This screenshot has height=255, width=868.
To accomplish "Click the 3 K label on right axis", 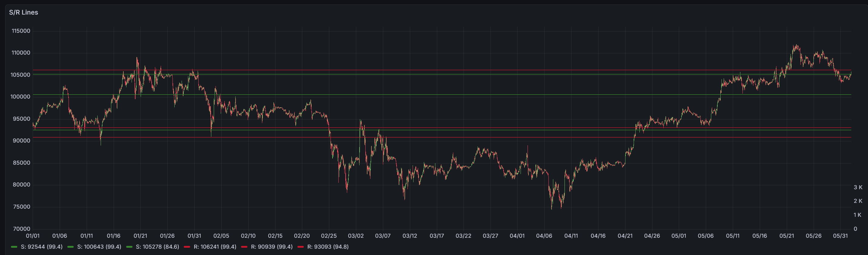I will (858, 187).
